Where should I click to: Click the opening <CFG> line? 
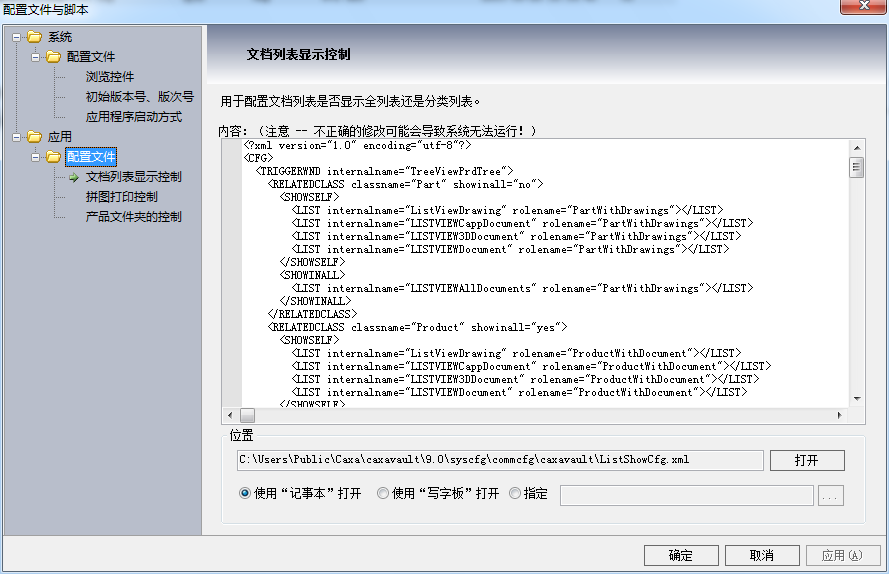click(259, 158)
